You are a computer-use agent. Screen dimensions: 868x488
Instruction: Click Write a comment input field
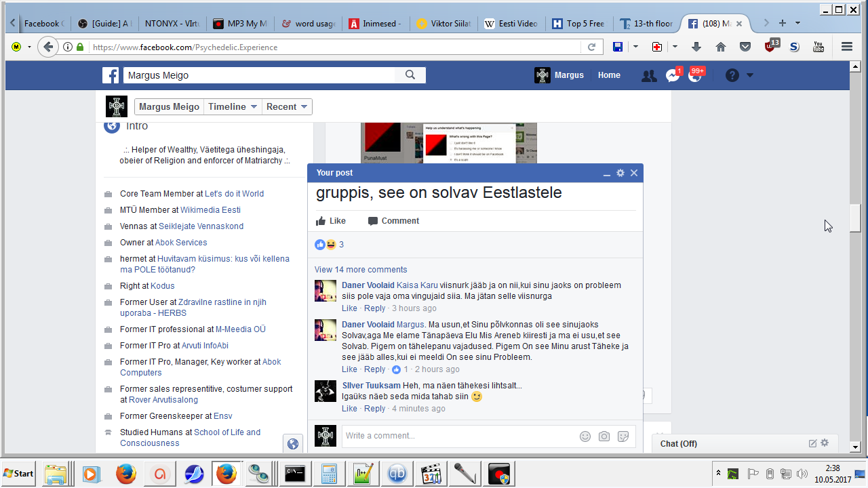point(458,436)
